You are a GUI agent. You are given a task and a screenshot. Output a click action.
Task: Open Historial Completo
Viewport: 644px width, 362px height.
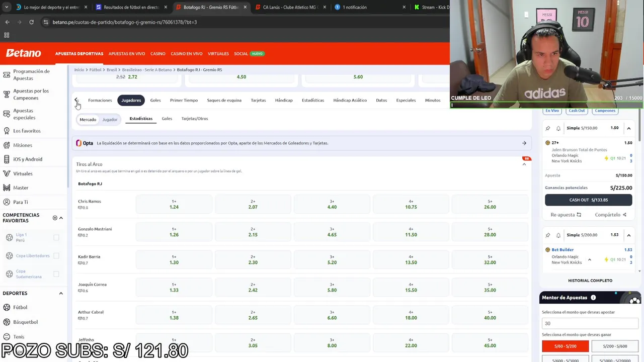[590, 281]
